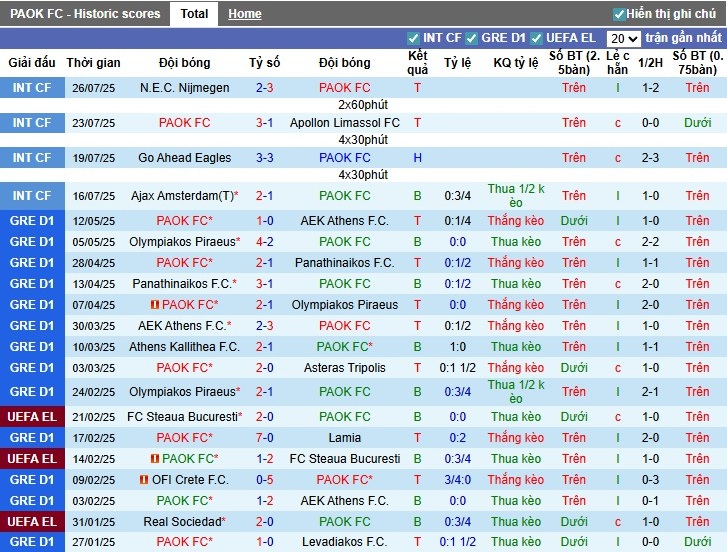Uncheck the INT CF filter checkbox
Image resolution: width=727 pixels, height=552 pixels.
(x=413, y=38)
